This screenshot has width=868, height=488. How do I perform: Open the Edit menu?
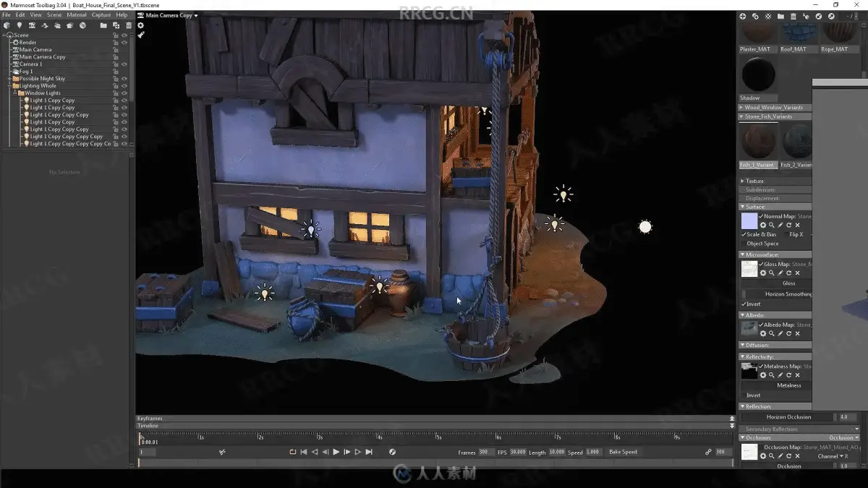(20, 15)
